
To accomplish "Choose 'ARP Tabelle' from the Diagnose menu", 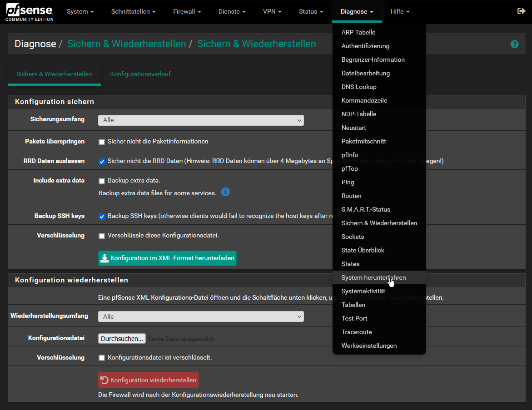I will (x=379, y=32).
